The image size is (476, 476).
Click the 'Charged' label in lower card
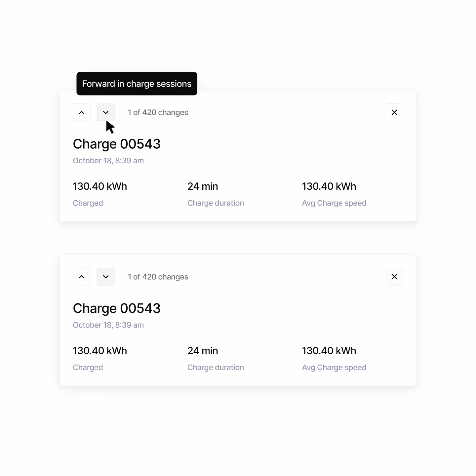(88, 367)
